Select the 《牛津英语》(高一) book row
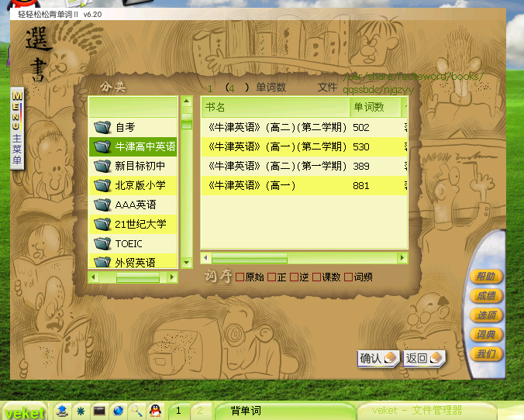The height and width of the screenshot is (420, 524). click(x=304, y=185)
